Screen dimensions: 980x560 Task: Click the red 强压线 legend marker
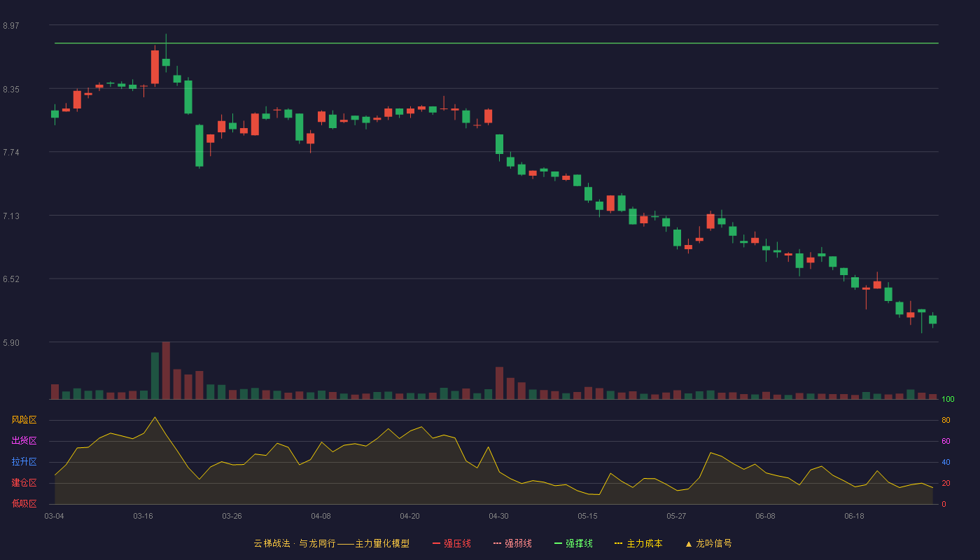pyautogui.click(x=437, y=543)
